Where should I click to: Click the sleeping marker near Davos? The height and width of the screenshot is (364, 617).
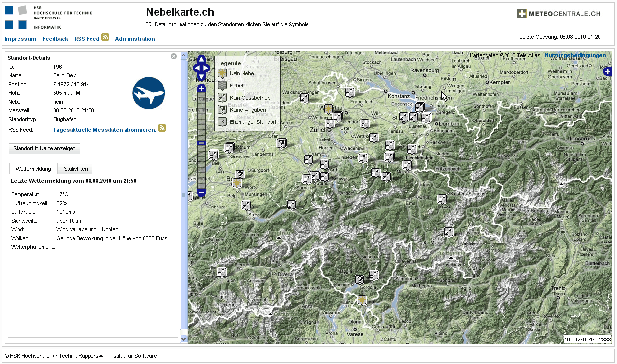click(442, 199)
